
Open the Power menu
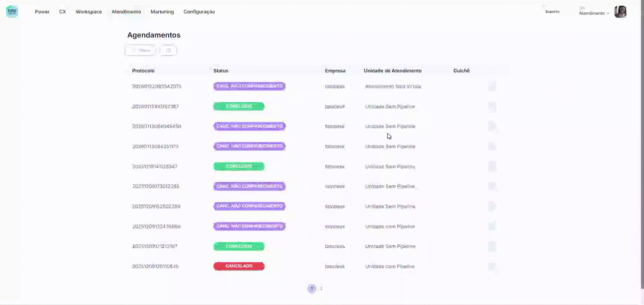(42, 12)
